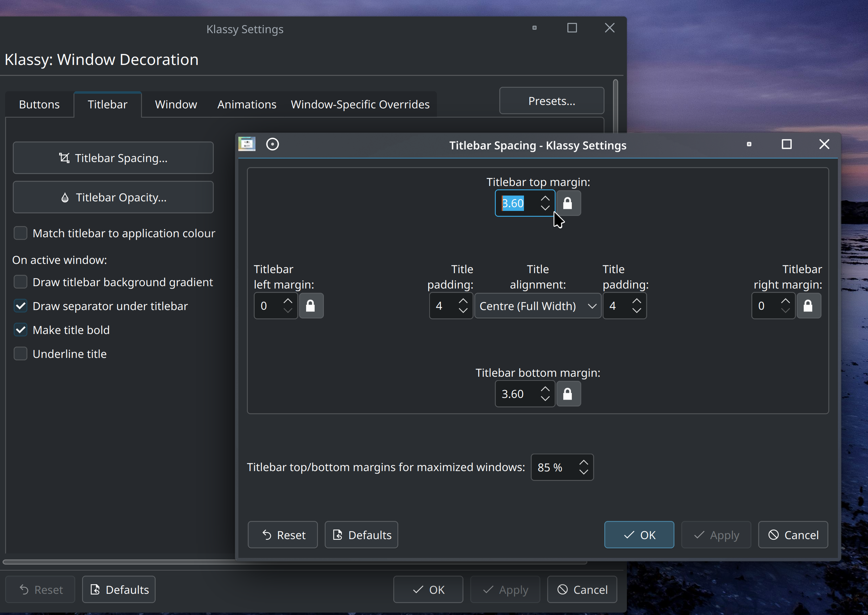Image resolution: width=868 pixels, height=615 pixels.
Task: Toggle the lock beside Titlebar bottom margin
Action: 568,394
